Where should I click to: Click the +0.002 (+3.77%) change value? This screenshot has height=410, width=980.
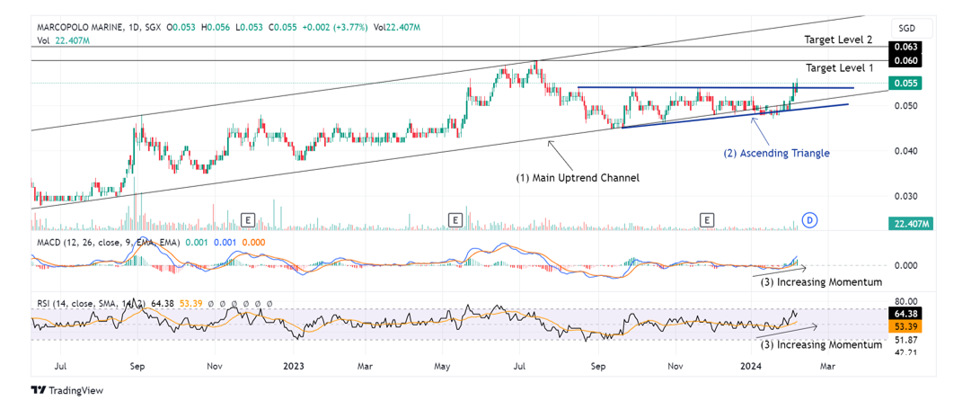coord(336,28)
